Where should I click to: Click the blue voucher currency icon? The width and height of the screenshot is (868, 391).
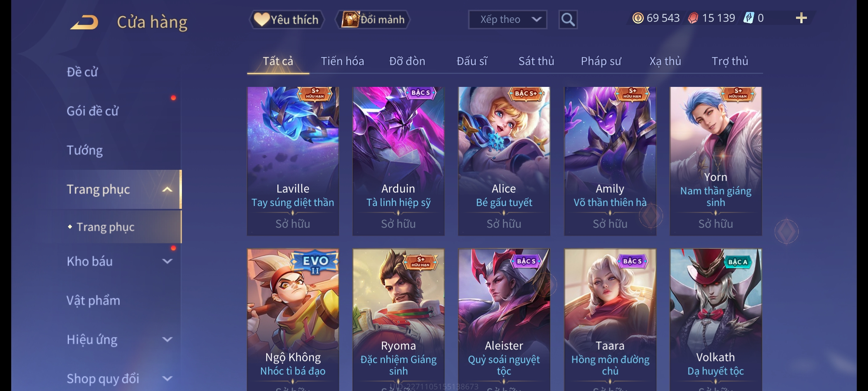click(748, 18)
